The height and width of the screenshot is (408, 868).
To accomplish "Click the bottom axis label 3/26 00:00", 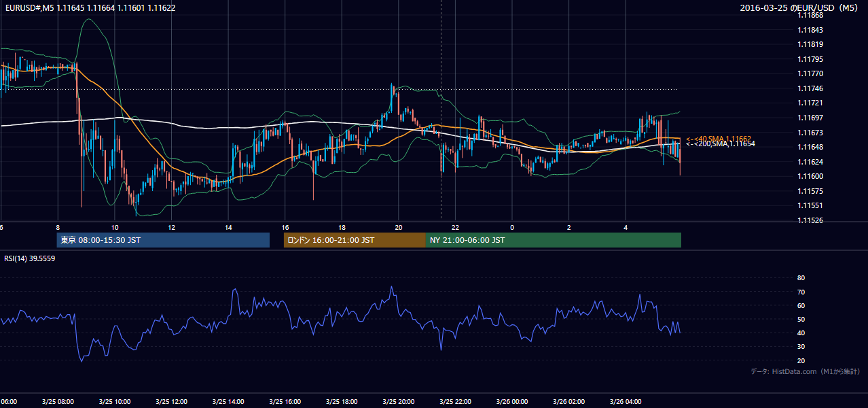I will [x=512, y=402].
